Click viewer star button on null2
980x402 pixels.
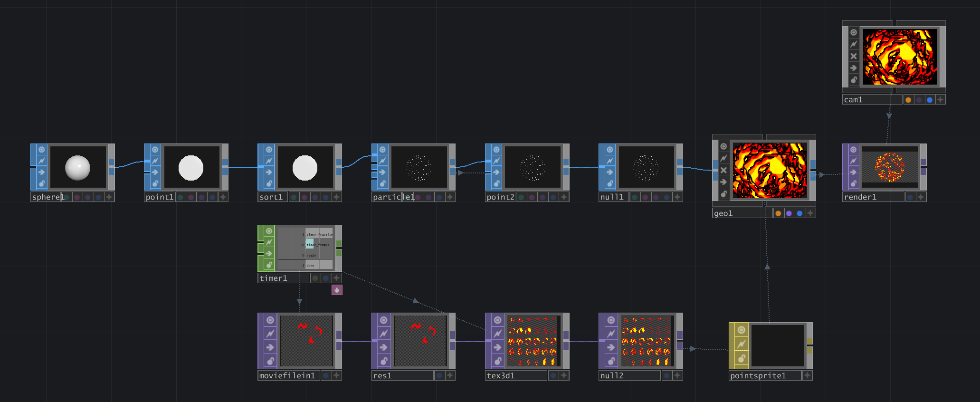[x=678, y=375]
